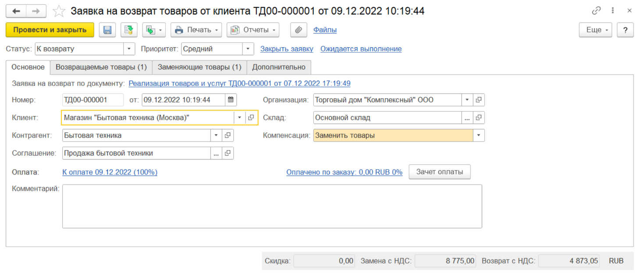Open the Организация record via open icon
This screenshot has width=644, height=277.
(479, 100)
